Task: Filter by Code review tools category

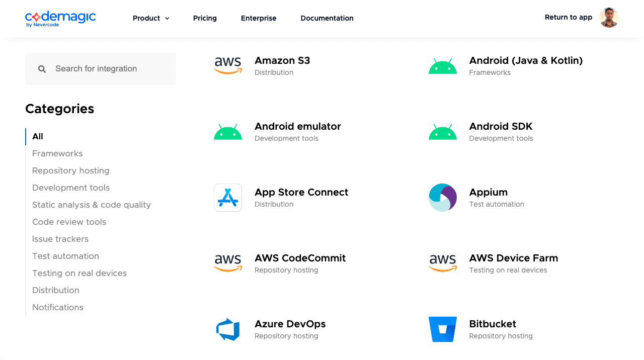Action: pos(69,222)
